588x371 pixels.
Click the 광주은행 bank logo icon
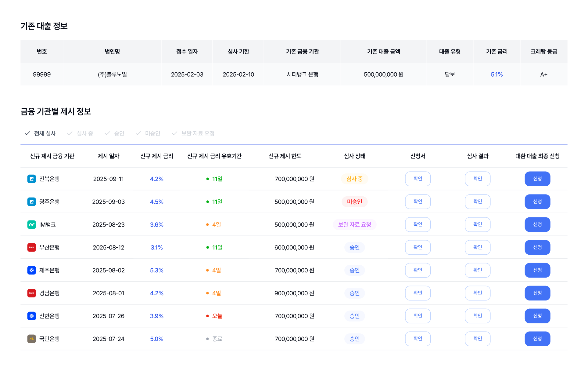click(31, 202)
